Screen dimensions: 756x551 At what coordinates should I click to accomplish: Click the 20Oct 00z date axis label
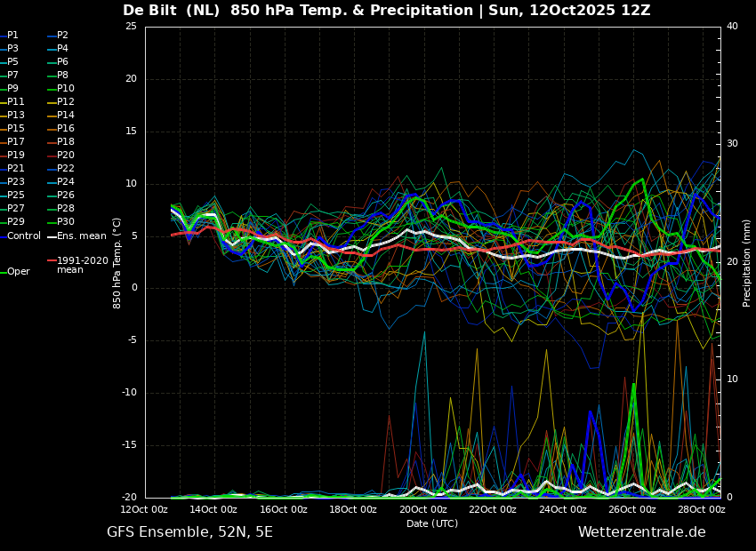pos(422,509)
